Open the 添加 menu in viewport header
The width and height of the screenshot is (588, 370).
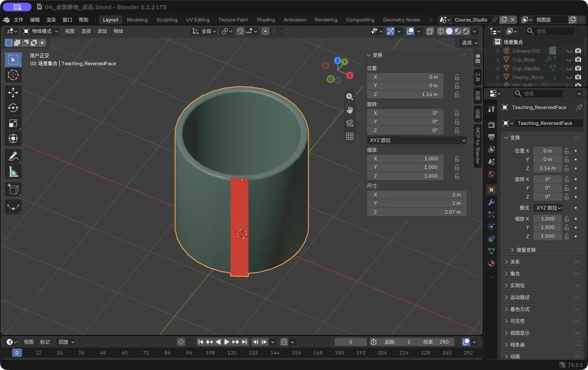pos(102,31)
